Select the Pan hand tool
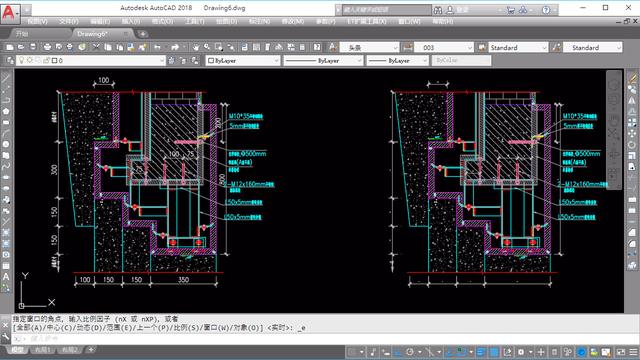 coord(196,47)
